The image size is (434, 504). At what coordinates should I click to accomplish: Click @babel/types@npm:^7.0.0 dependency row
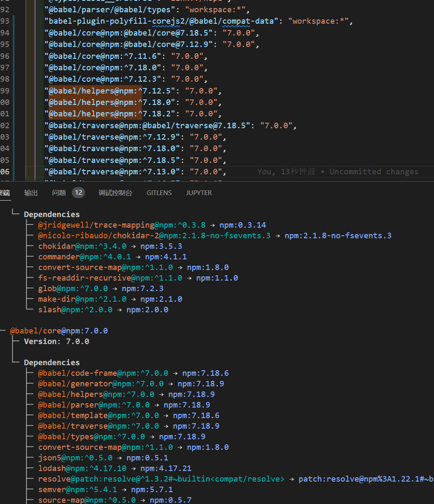coord(122,437)
